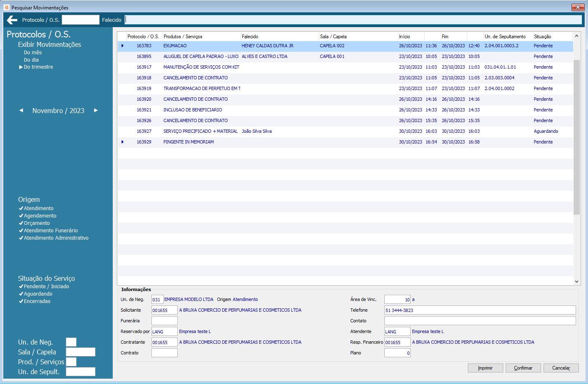Sort by Sala / Capela column header
The width and height of the screenshot is (588, 384).
(x=358, y=37)
